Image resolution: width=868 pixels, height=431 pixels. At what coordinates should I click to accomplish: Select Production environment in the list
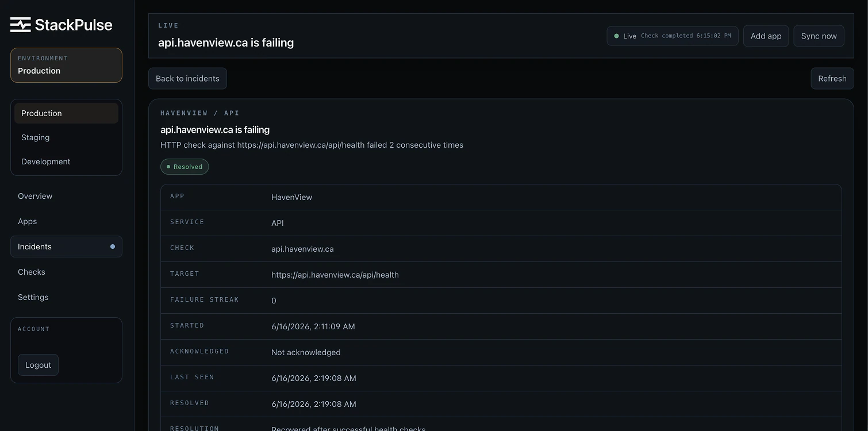tap(66, 113)
